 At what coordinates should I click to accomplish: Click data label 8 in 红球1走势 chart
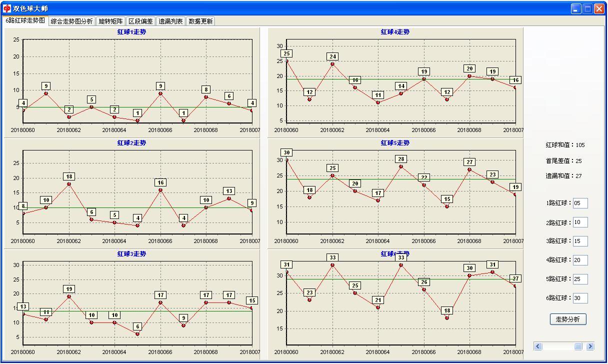(x=206, y=89)
